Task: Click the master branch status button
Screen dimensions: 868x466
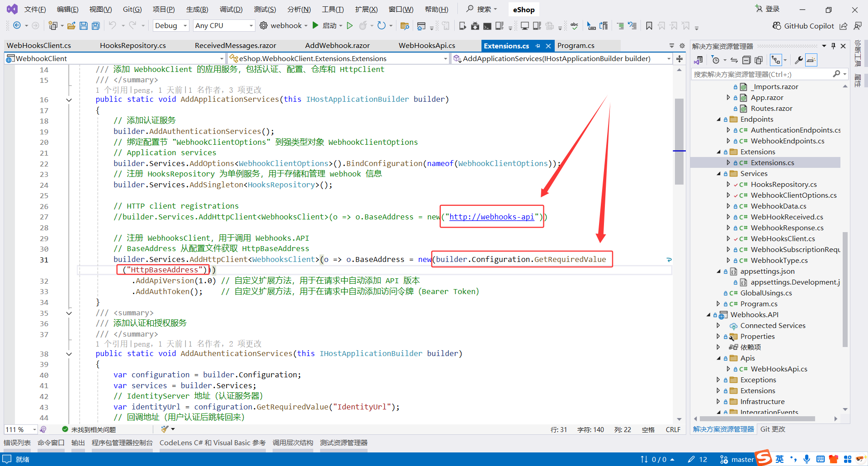Action: pyautogui.click(x=737, y=459)
